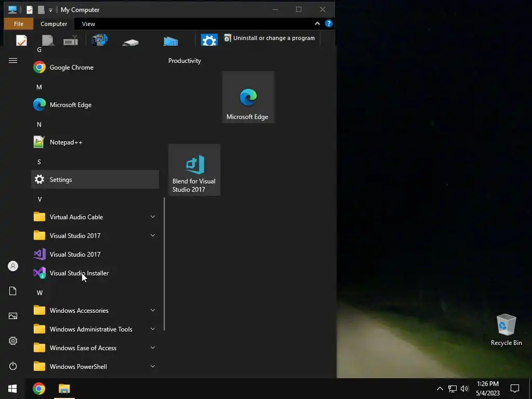
Task: Open the notification center icon
Action: (515, 389)
